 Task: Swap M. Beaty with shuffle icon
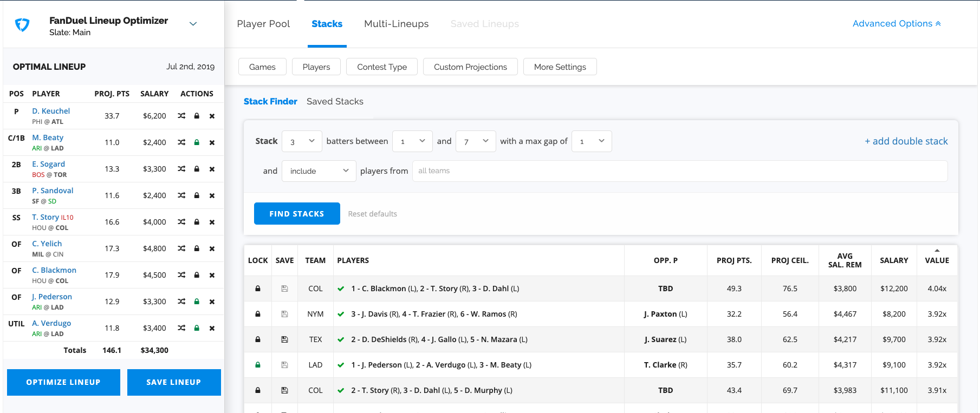[x=181, y=142]
